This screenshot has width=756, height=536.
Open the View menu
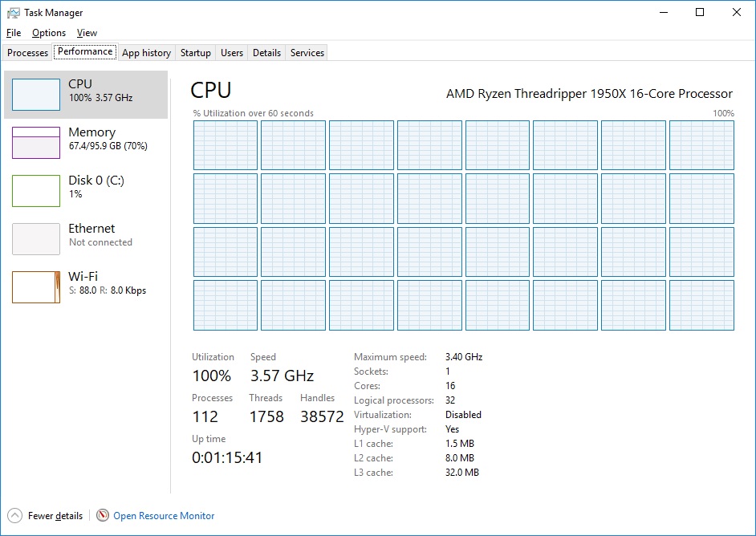tap(87, 33)
